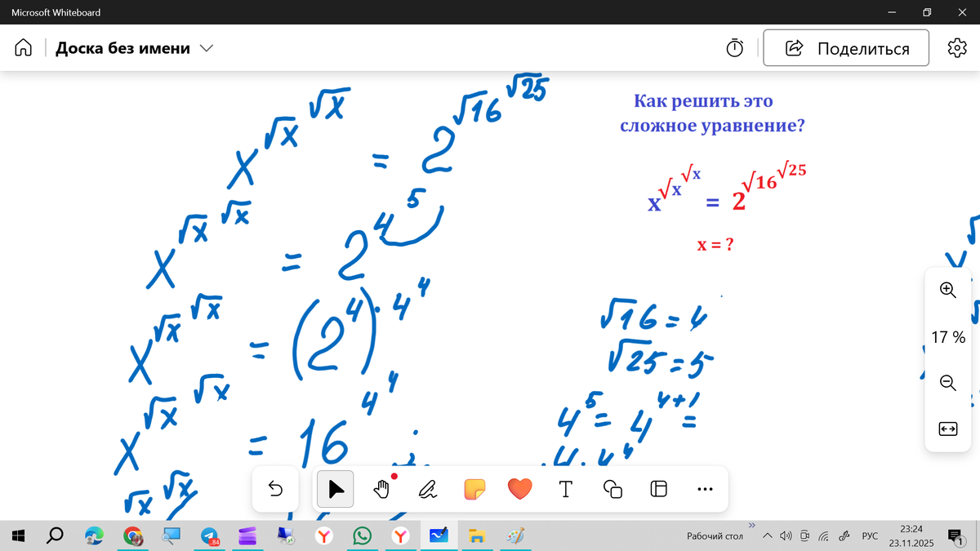This screenshot has width=980, height=551.
Task: Click the board title Доска без имени
Action: click(x=122, y=48)
